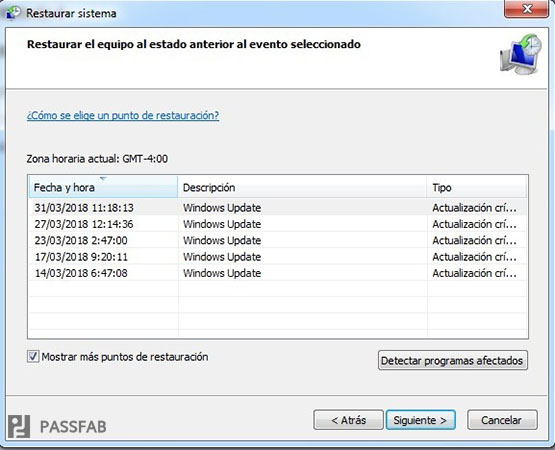
Task: Click Actualización crí... type in the 23/03/2018 row
Action: [x=474, y=240]
